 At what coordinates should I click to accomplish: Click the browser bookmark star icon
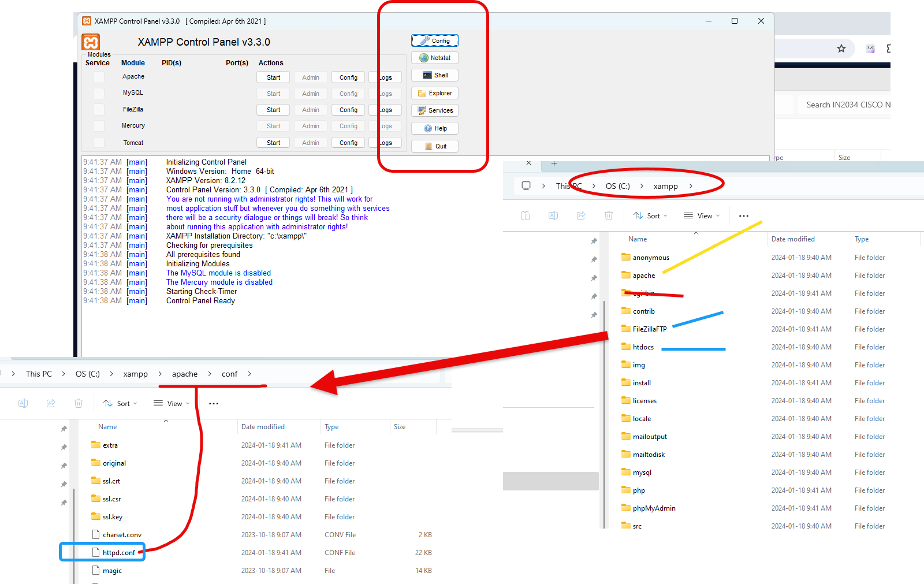(x=841, y=49)
